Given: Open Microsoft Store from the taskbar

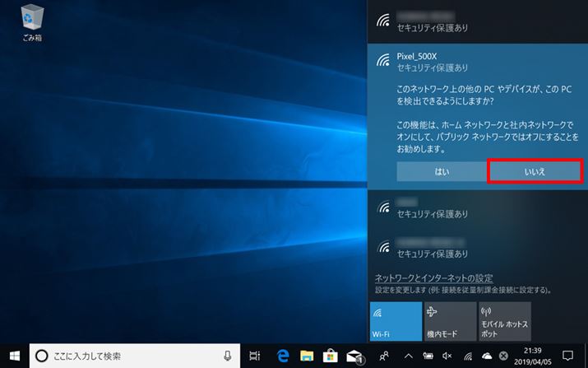Looking at the screenshot, I should [x=331, y=355].
